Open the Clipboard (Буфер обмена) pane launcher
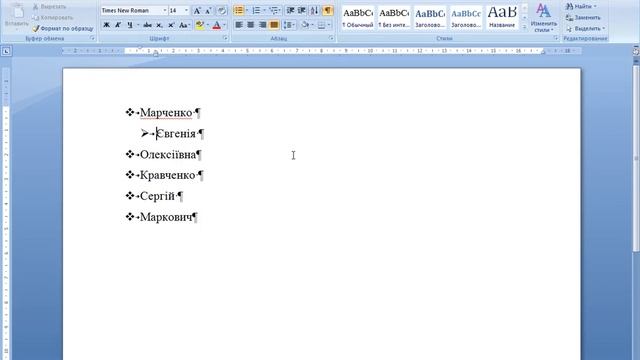This screenshot has width=640, height=360. [x=93, y=38]
